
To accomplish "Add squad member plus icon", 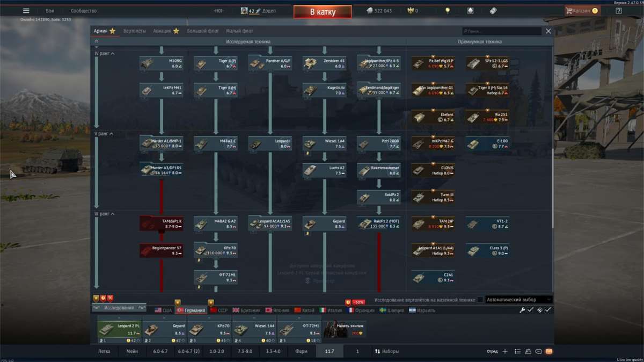I will click(504, 351).
